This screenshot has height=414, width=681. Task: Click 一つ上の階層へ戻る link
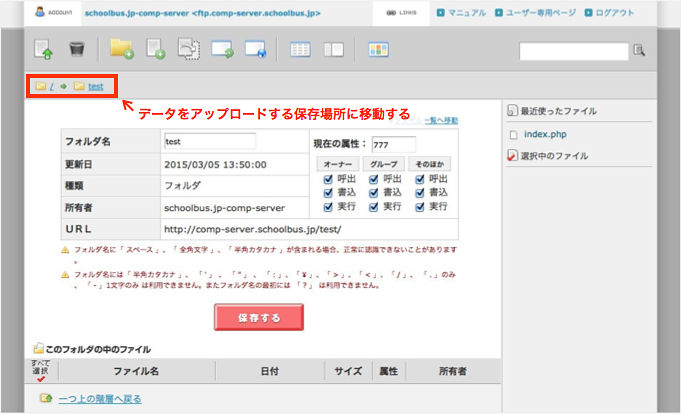100,398
